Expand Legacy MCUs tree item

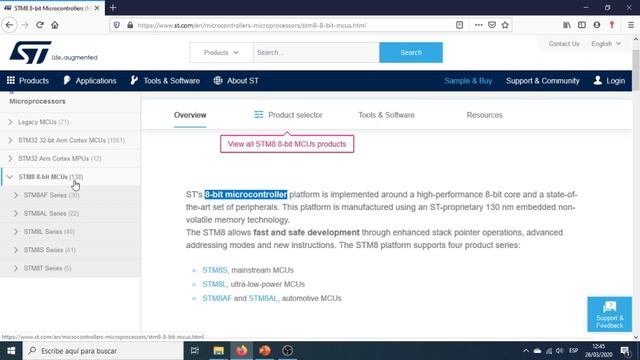coord(10,122)
